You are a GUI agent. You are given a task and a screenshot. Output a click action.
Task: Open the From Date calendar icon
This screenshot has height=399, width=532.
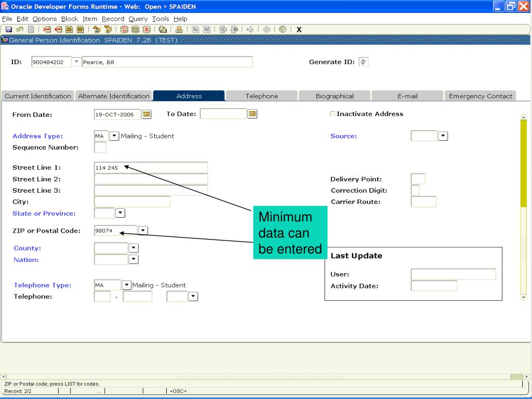point(146,114)
